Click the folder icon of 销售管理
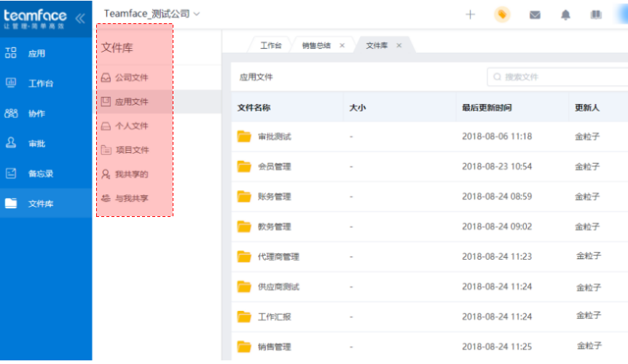The height and width of the screenshot is (364, 628). coord(244,347)
